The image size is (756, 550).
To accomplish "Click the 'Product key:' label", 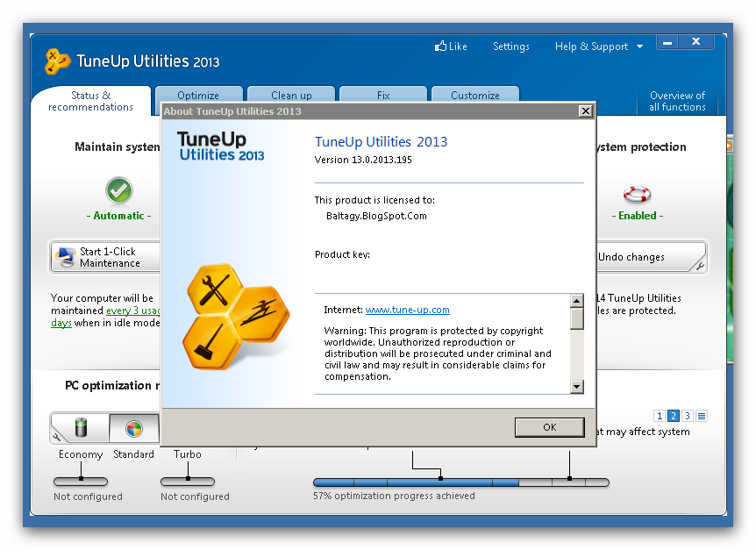I will click(x=342, y=254).
